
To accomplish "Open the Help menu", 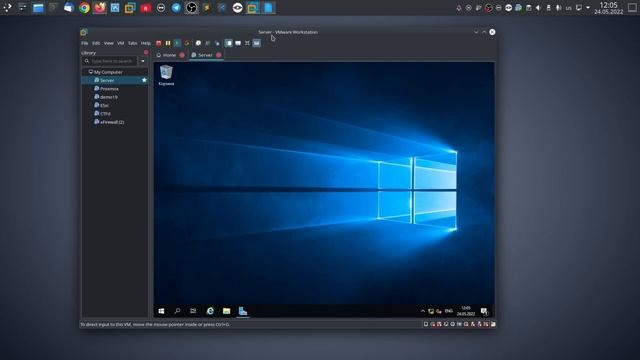I will coord(146,43).
